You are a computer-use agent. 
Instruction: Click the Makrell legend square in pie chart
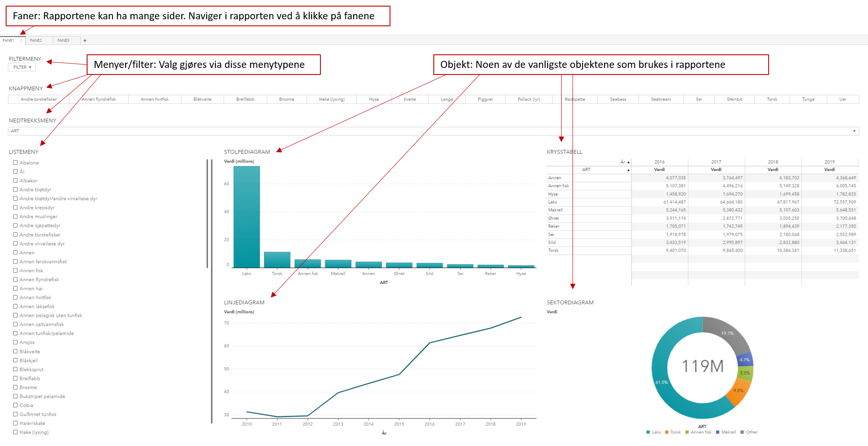[717, 432]
